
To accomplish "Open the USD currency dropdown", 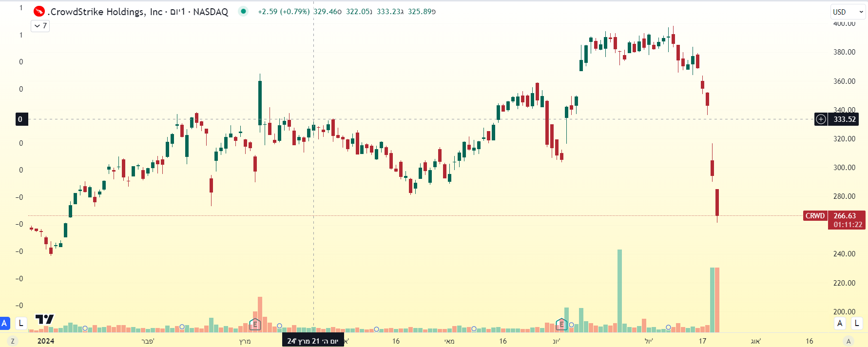I will [x=848, y=12].
